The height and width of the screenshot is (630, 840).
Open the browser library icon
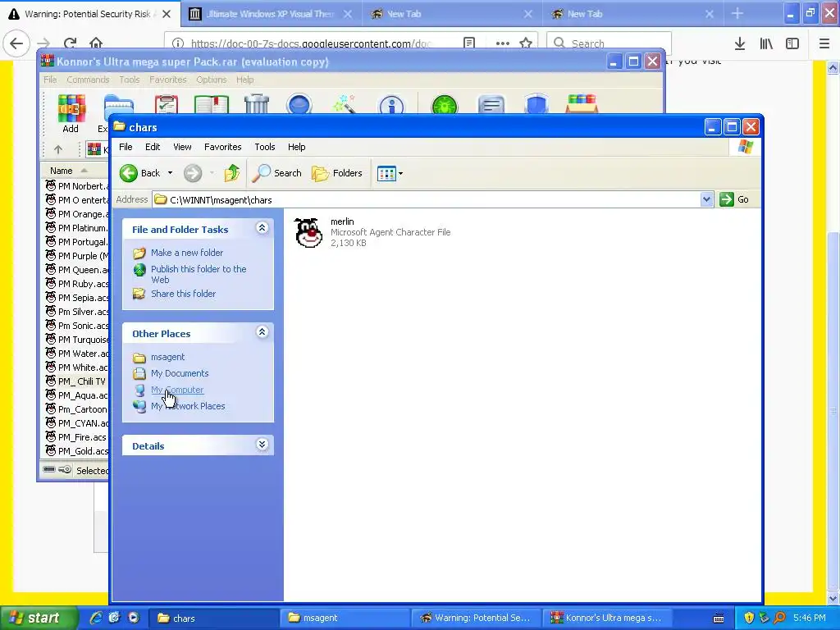(x=766, y=43)
